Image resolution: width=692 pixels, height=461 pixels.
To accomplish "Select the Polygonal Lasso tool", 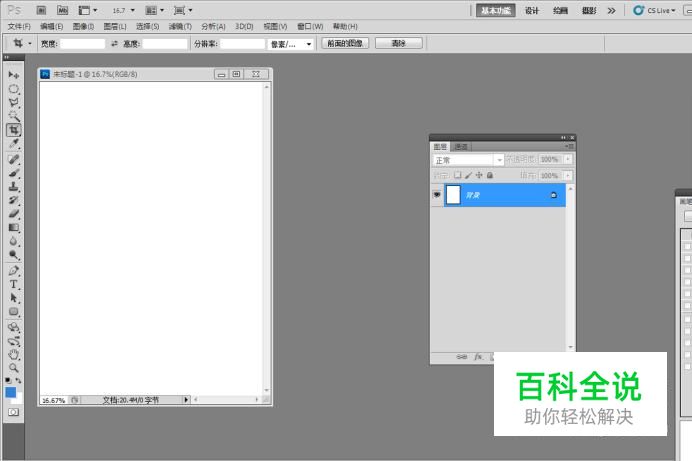I will [14, 102].
